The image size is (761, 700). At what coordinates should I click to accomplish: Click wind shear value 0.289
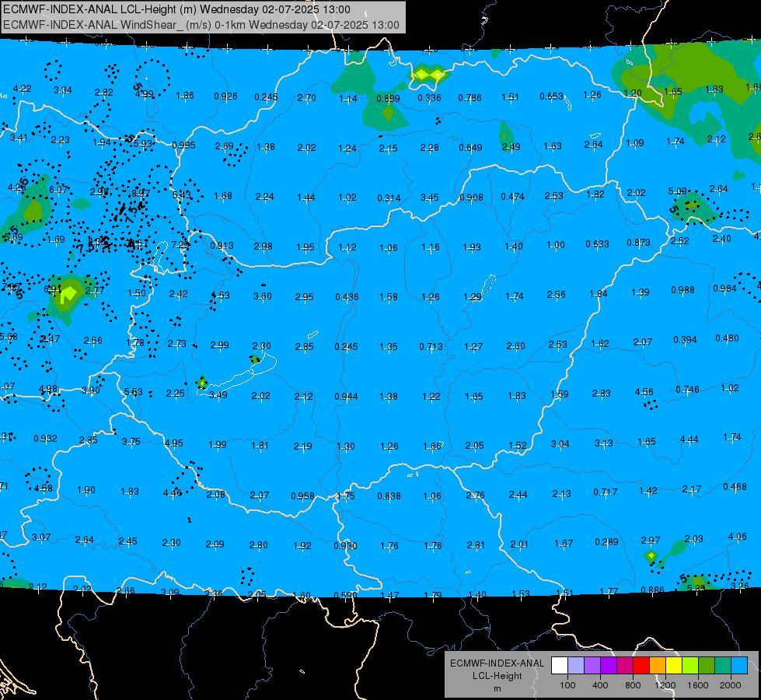[x=606, y=541]
